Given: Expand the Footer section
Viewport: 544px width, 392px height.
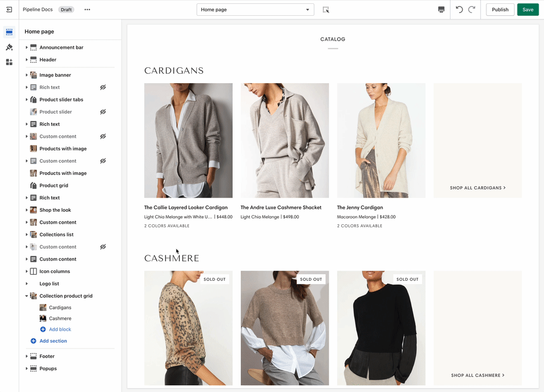Looking at the screenshot, I should [x=27, y=357].
